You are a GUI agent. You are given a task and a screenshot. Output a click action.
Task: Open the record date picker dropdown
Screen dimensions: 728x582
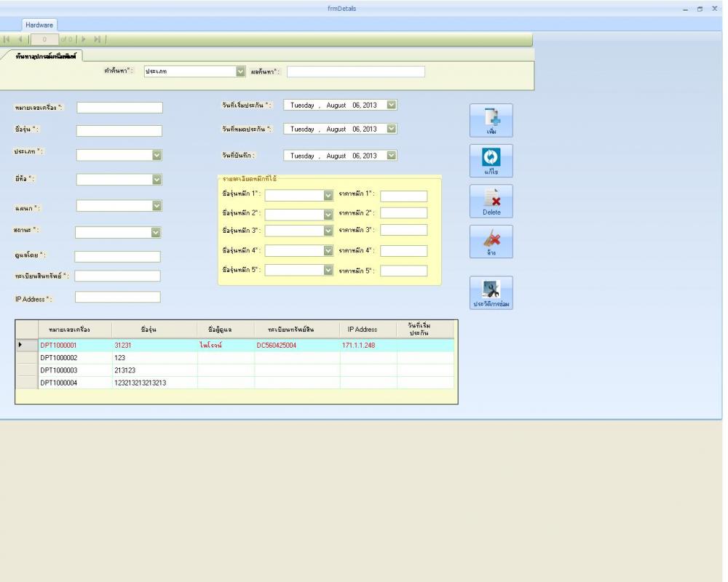392,156
